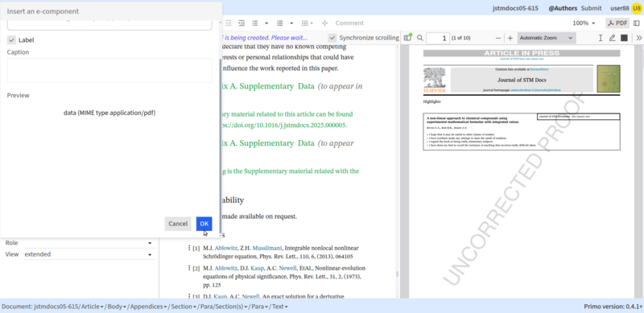
Task: Open the numbered list dropdown arrow
Action: [291, 23]
